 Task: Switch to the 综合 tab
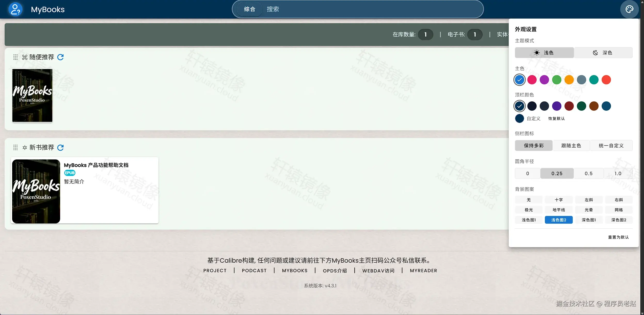point(249,9)
